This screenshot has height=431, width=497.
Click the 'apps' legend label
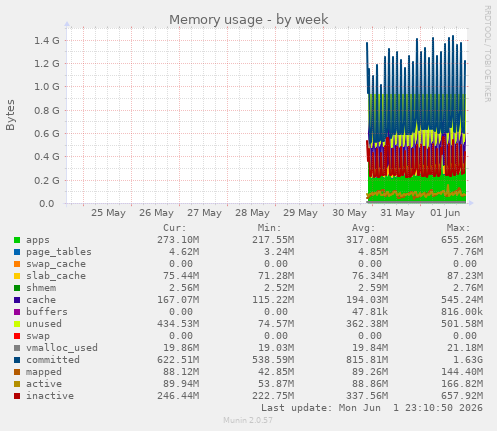click(38, 240)
